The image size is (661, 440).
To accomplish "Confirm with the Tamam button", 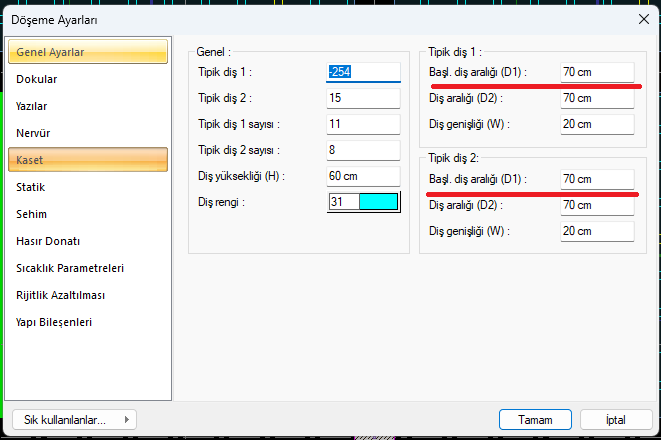I will click(x=535, y=419).
